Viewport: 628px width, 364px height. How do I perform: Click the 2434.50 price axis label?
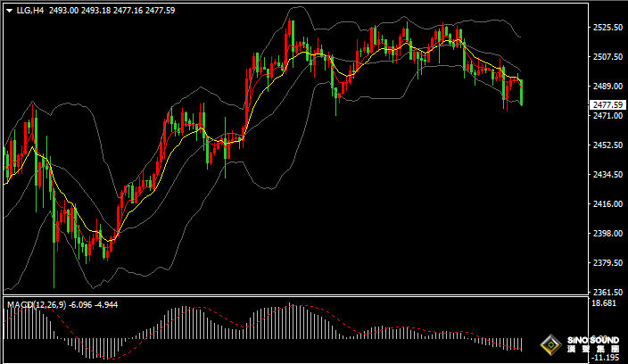coord(607,175)
